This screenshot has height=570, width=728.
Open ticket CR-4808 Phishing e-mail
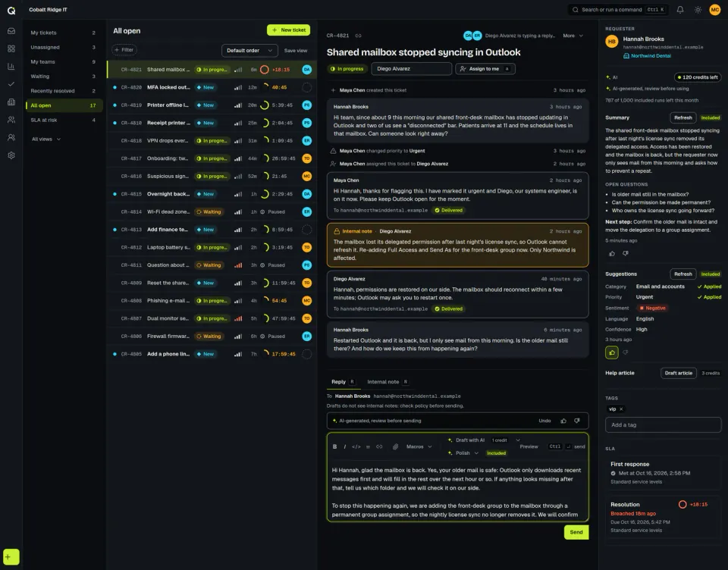pos(212,300)
